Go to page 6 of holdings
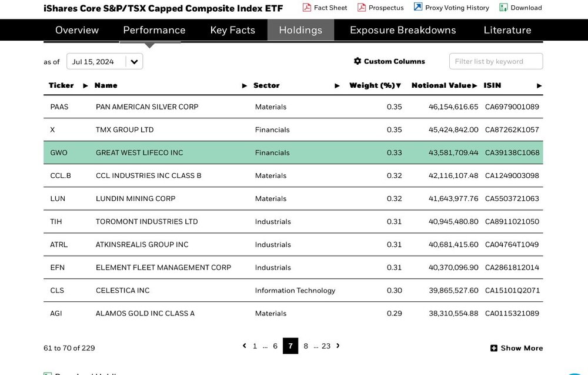The image size is (588, 375). coord(275,346)
